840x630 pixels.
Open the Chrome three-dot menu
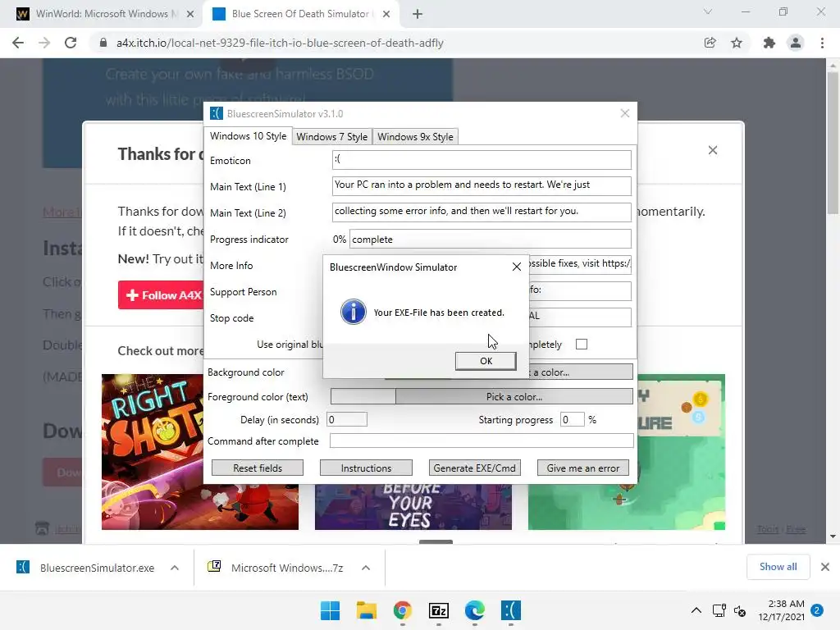[822, 43]
